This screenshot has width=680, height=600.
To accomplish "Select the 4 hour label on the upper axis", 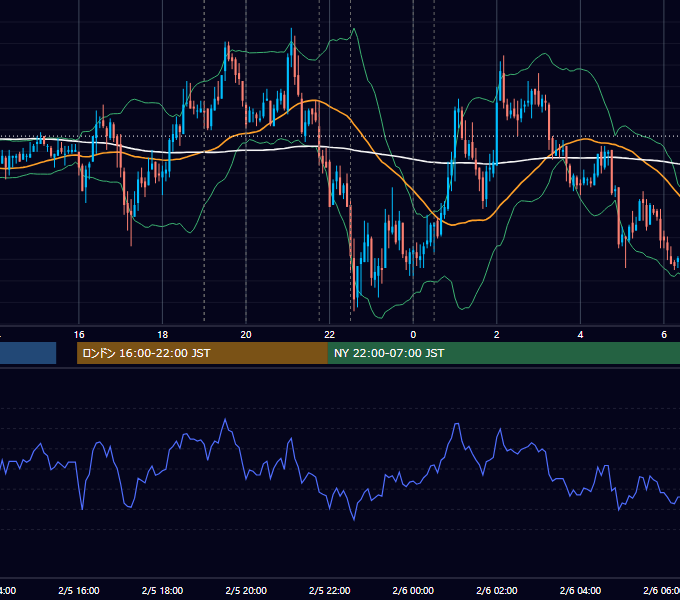I will 580,335.
